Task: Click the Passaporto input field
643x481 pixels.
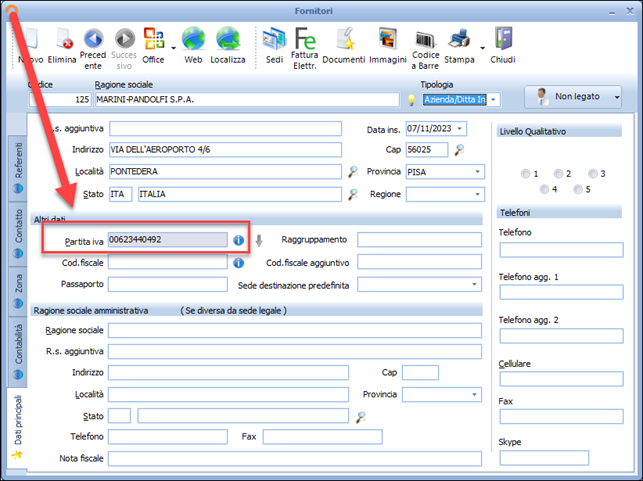Action: point(168,284)
